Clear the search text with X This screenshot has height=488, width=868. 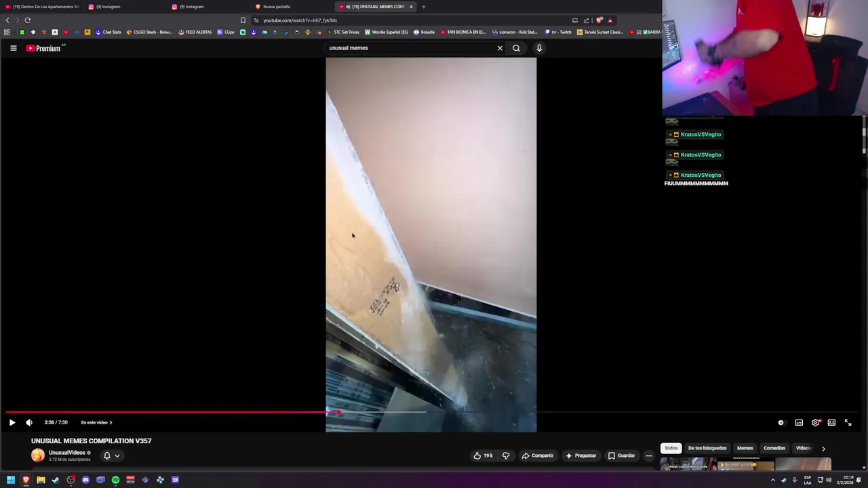[500, 48]
